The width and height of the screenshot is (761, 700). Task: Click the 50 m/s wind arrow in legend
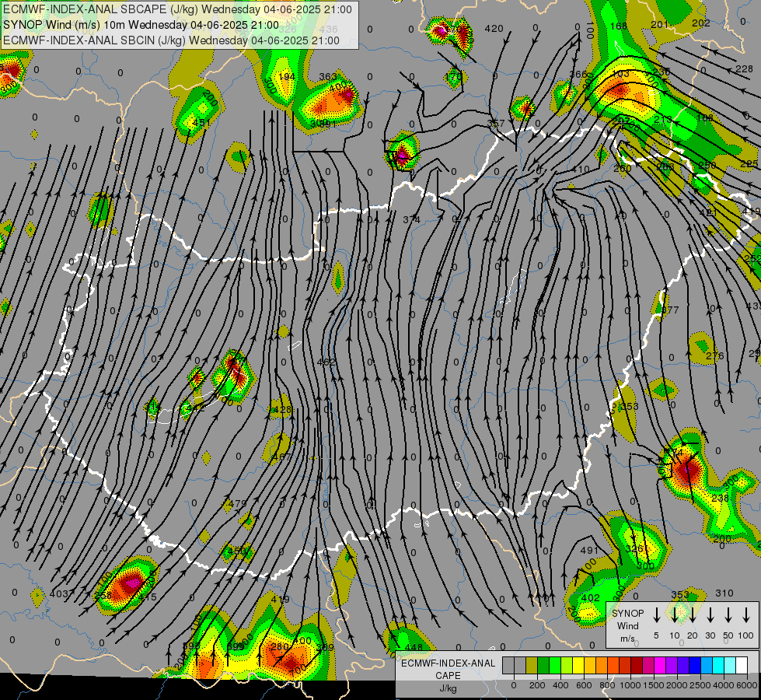(728, 614)
